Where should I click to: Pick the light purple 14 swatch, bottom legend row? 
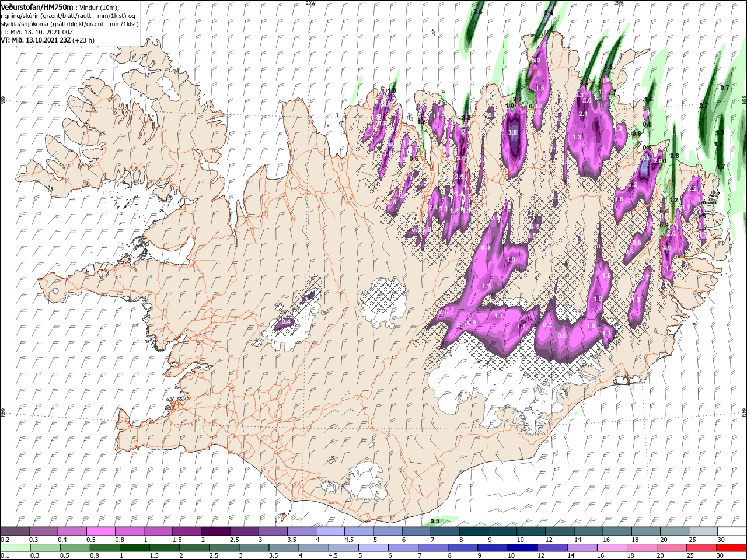[582, 548]
